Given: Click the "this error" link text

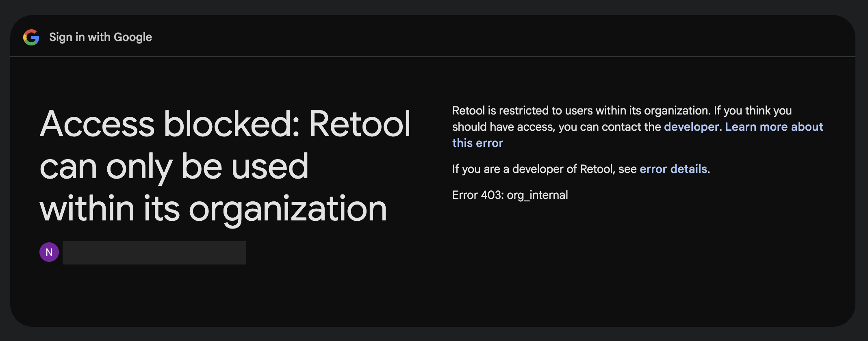Looking at the screenshot, I should pyautogui.click(x=477, y=143).
